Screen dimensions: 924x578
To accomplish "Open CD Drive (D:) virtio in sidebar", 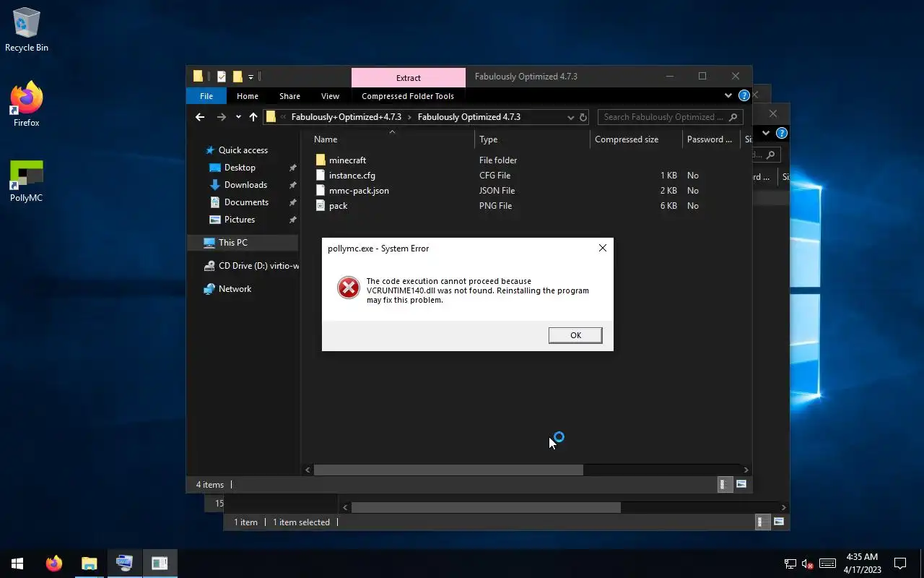I will tap(250, 266).
